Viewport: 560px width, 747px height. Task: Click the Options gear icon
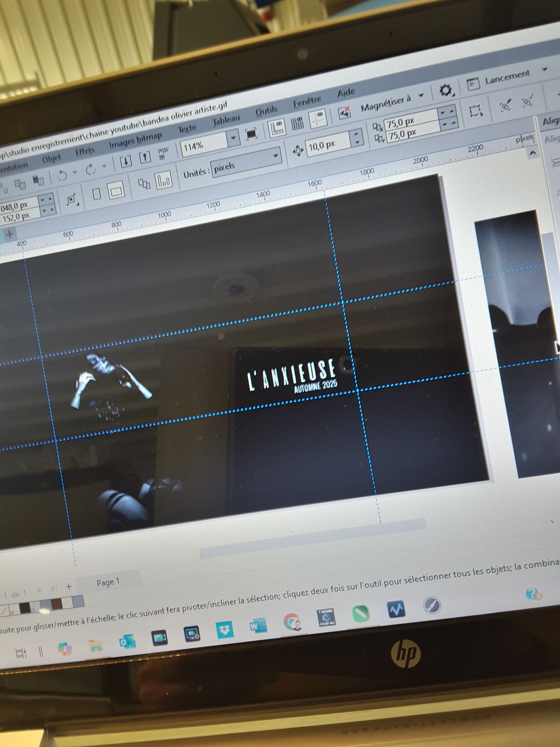pos(446,91)
